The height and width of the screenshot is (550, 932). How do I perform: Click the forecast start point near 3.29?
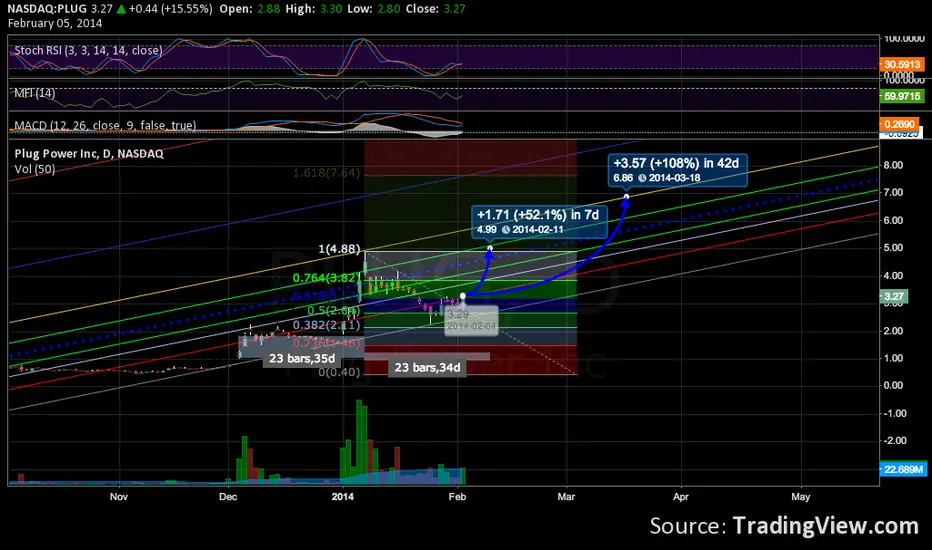(462, 296)
